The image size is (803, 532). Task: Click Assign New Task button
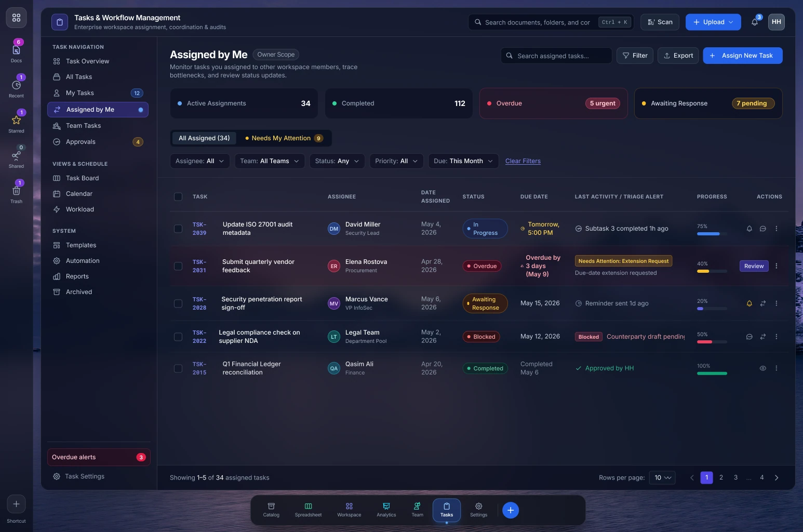coord(743,56)
